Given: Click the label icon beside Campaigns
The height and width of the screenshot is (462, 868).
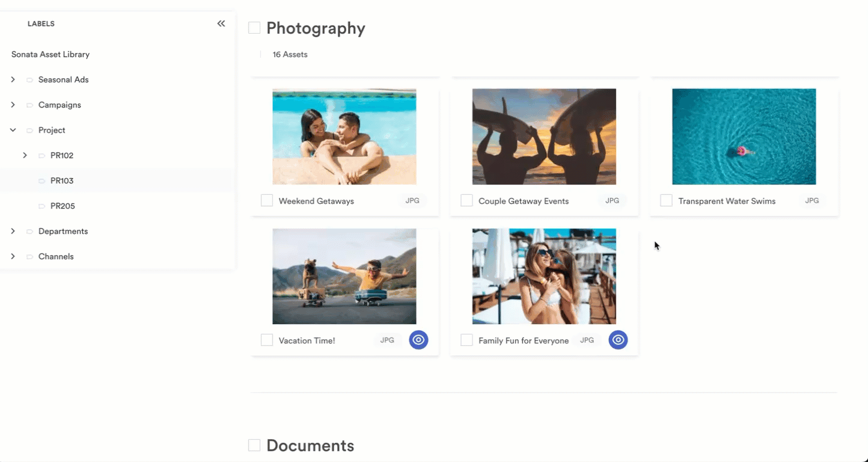Looking at the screenshot, I should 28,105.
